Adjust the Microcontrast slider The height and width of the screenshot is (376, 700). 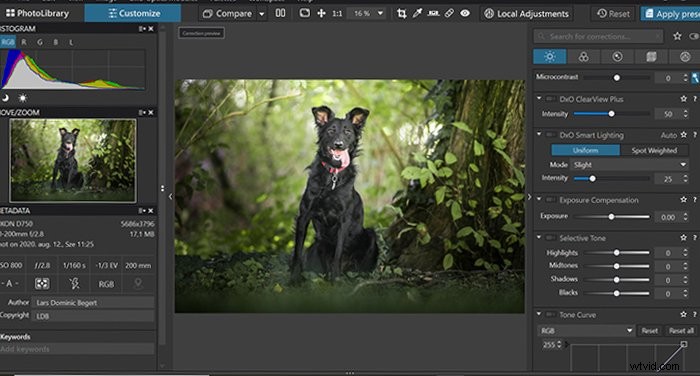(x=617, y=78)
